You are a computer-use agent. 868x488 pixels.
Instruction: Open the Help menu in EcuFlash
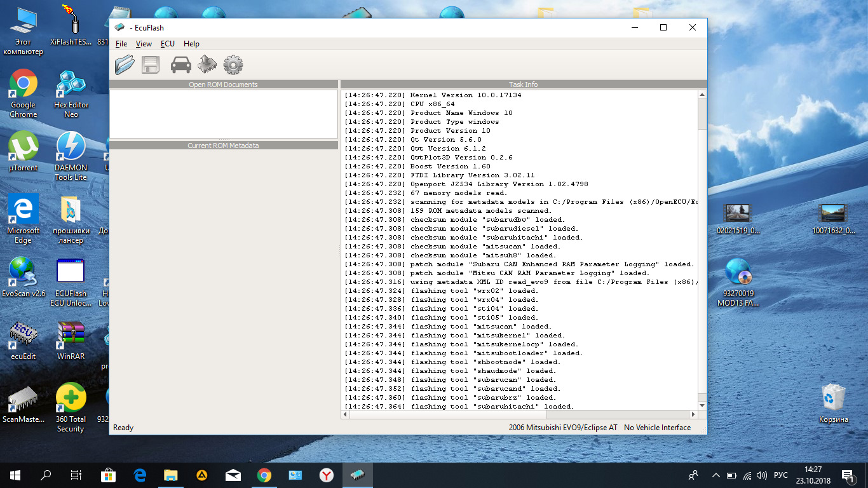click(x=191, y=44)
